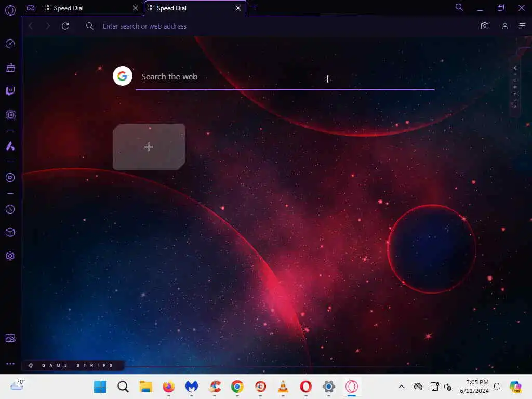Click the chip-shaped sidebar icon below Twitch

click(x=10, y=115)
